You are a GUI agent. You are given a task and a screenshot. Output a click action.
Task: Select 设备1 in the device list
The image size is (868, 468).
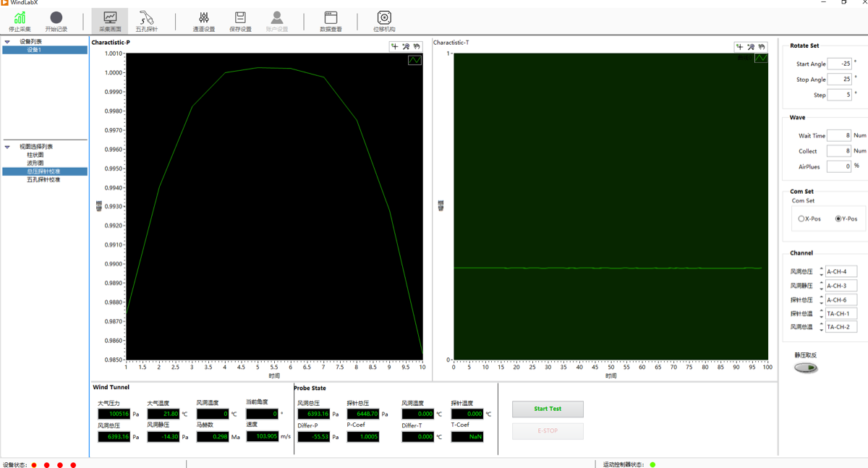pyautogui.click(x=45, y=50)
